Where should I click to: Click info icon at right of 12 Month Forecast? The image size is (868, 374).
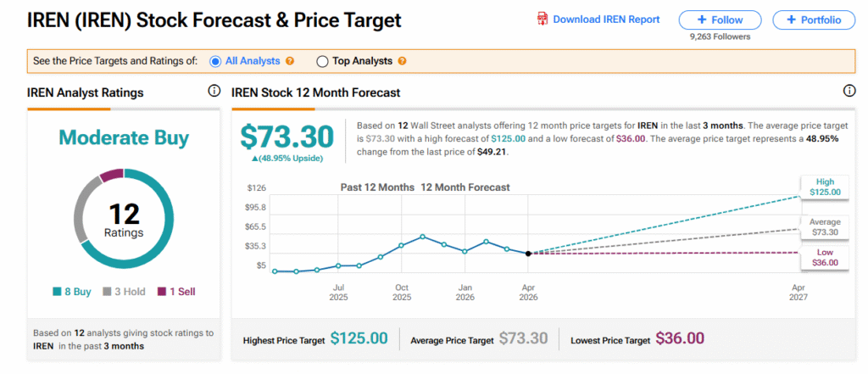coord(849,92)
